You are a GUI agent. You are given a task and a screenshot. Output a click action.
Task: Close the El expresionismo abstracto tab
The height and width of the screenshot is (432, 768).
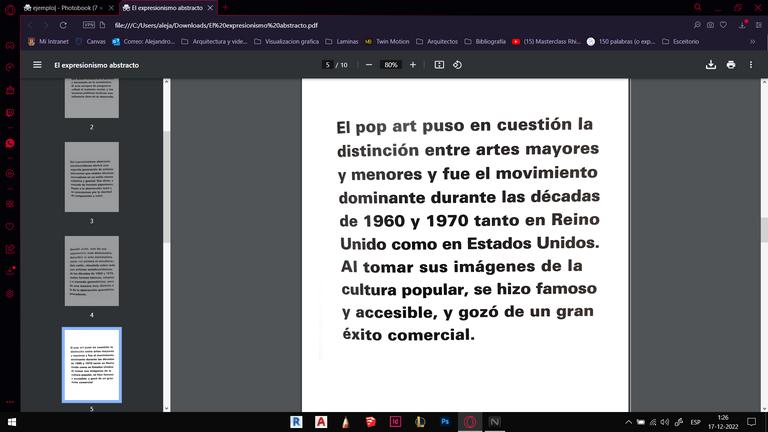[210, 8]
